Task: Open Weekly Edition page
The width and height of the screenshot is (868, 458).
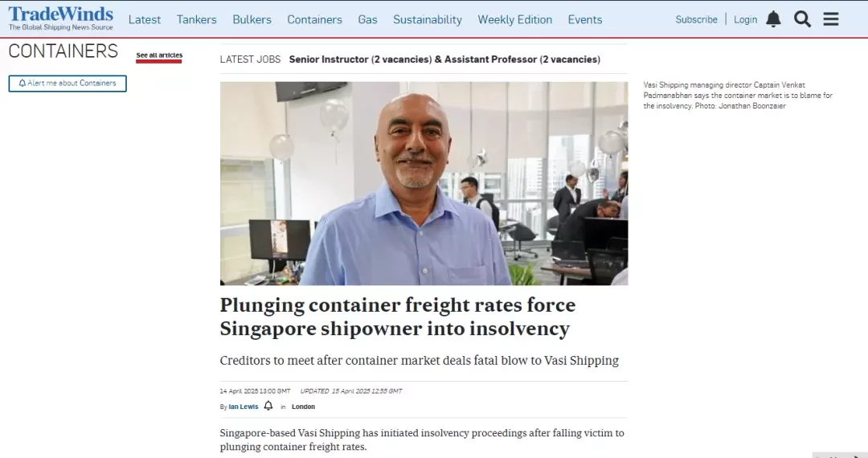Action: point(515,19)
